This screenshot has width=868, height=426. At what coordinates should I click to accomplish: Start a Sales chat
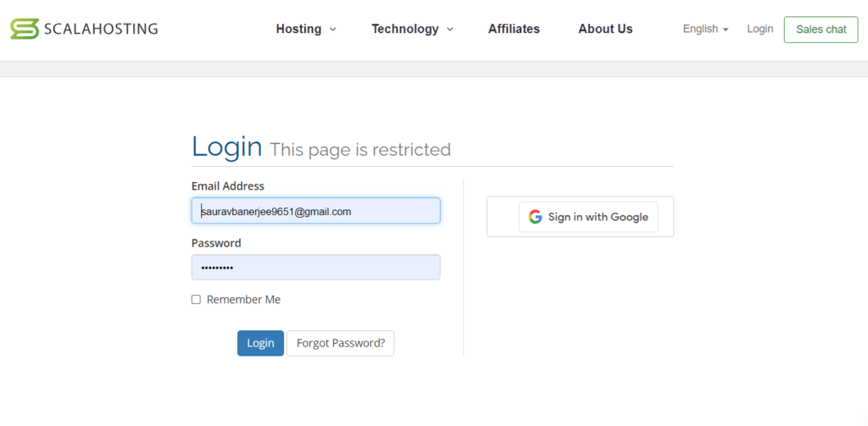tap(821, 30)
